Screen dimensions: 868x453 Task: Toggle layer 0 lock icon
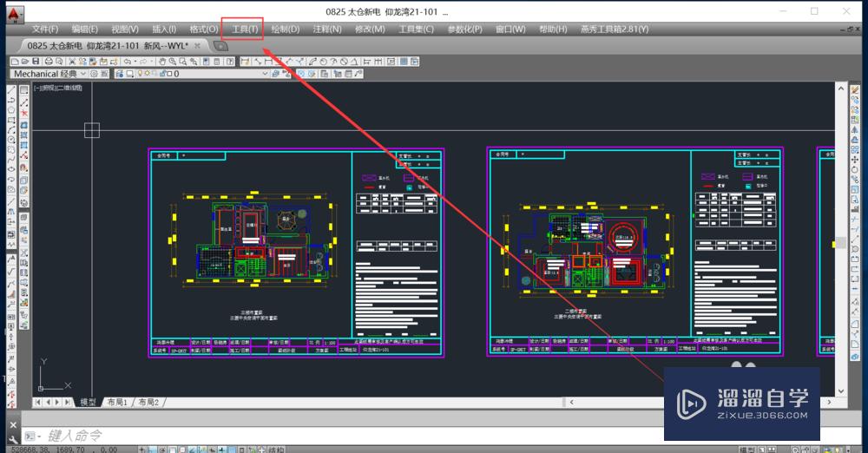pyautogui.click(x=162, y=74)
